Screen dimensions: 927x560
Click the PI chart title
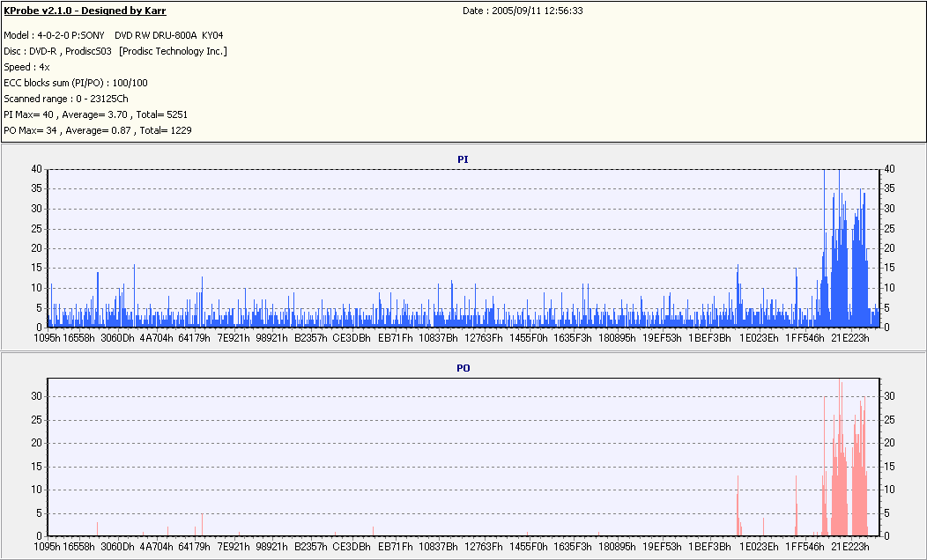pos(463,159)
